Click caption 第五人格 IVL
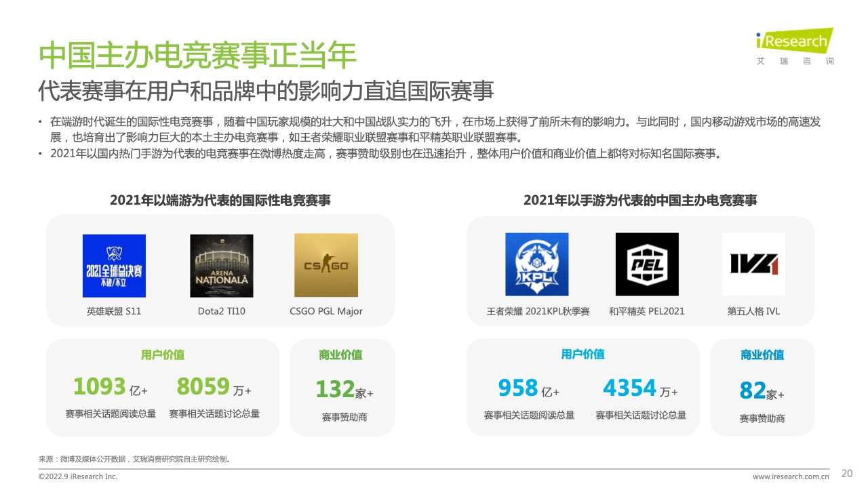This screenshot has height=488, width=868. pyautogui.click(x=753, y=311)
